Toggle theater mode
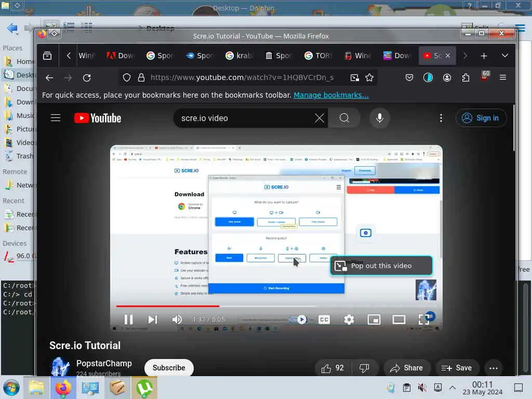 [398, 320]
